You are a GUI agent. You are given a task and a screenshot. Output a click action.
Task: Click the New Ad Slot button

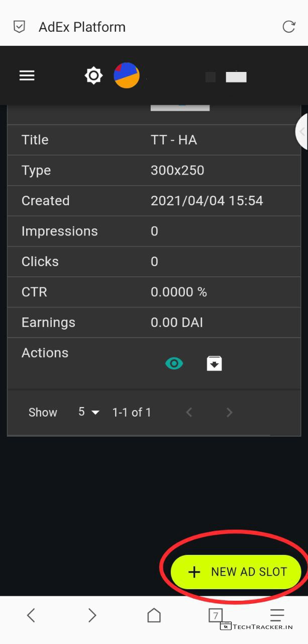(236, 572)
